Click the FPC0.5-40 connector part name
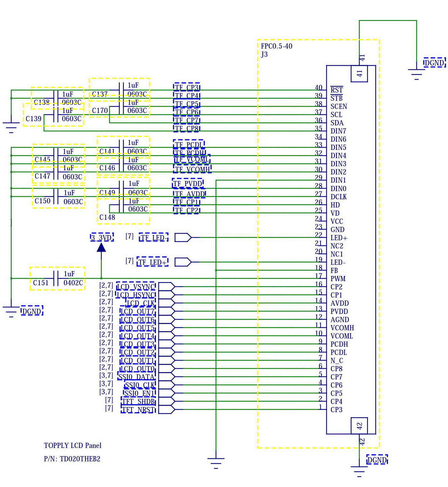Image resolution: width=448 pixels, height=487 pixels. [x=277, y=46]
